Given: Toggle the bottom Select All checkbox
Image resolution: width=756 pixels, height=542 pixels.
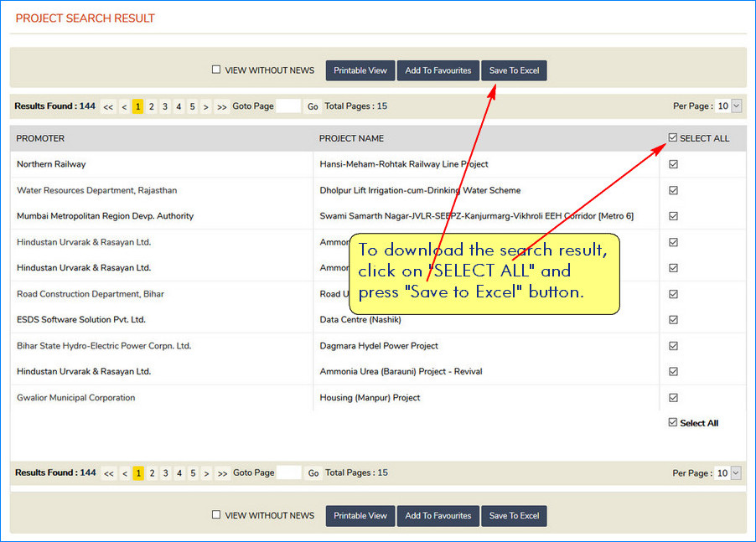Looking at the screenshot, I should pos(673,423).
